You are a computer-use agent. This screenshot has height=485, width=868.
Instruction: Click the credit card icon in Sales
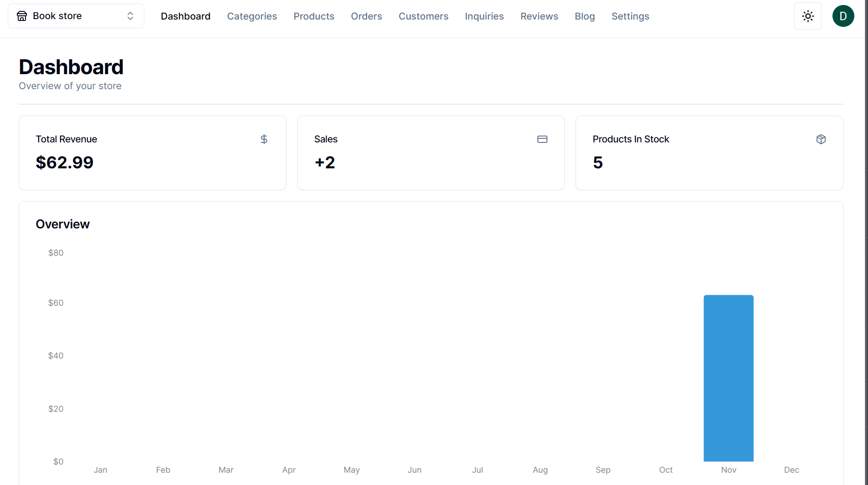(542, 139)
